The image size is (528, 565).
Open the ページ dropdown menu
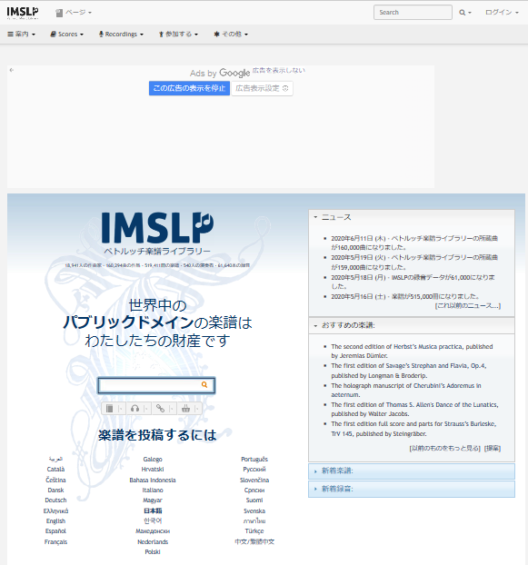74,13
